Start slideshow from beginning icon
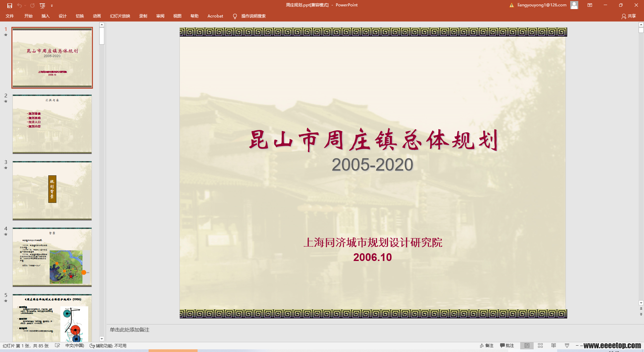 click(42, 5)
